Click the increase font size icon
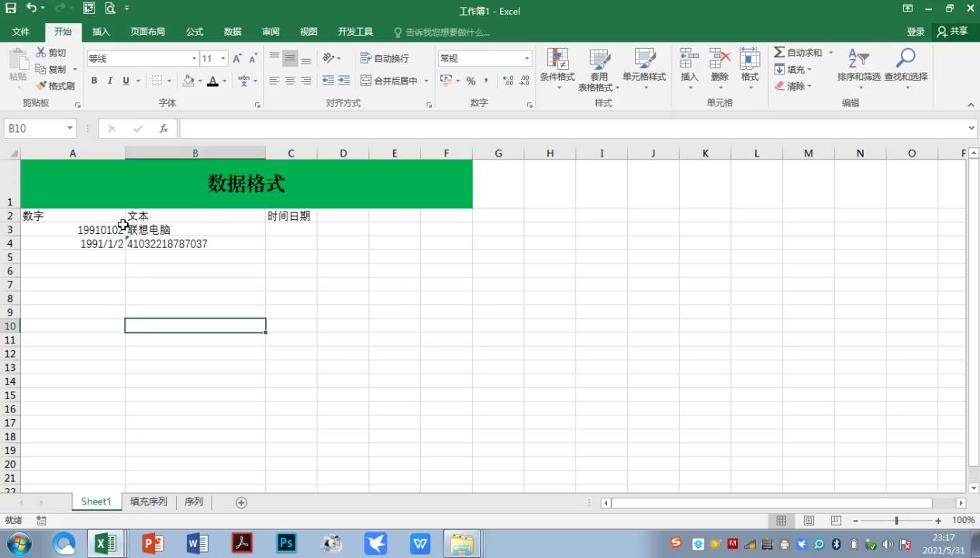 237,59
